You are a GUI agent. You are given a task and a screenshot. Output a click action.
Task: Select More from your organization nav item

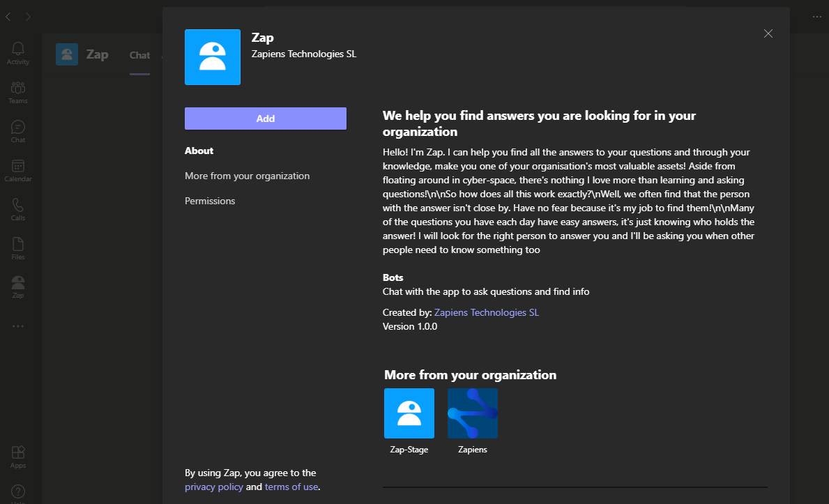247,176
